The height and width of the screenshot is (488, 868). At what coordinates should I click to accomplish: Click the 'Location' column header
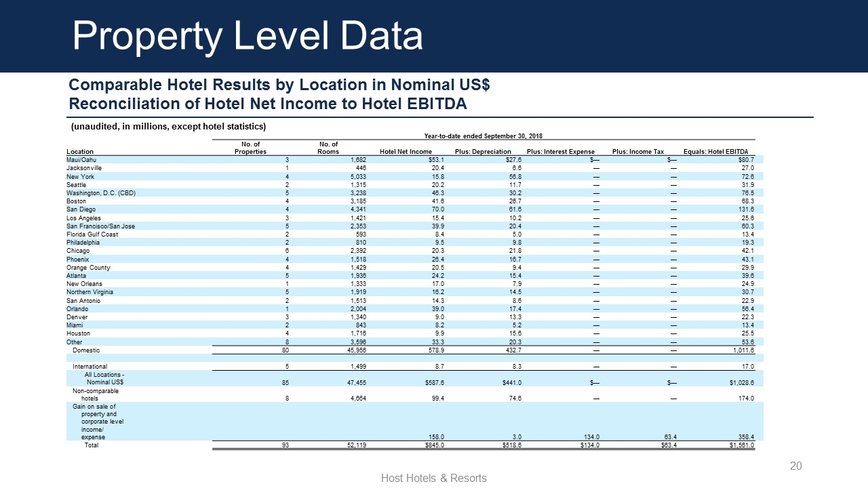pyautogui.click(x=80, y=151)
